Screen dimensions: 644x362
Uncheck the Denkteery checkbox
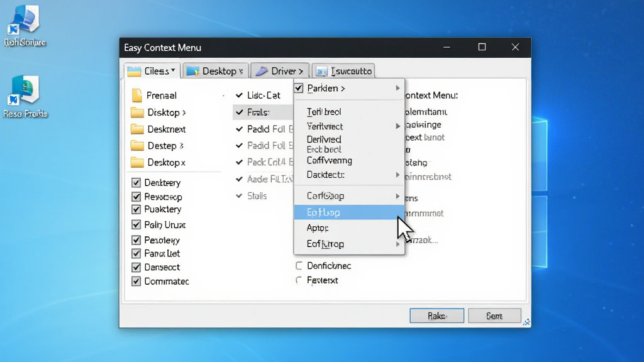click(136, 183)
